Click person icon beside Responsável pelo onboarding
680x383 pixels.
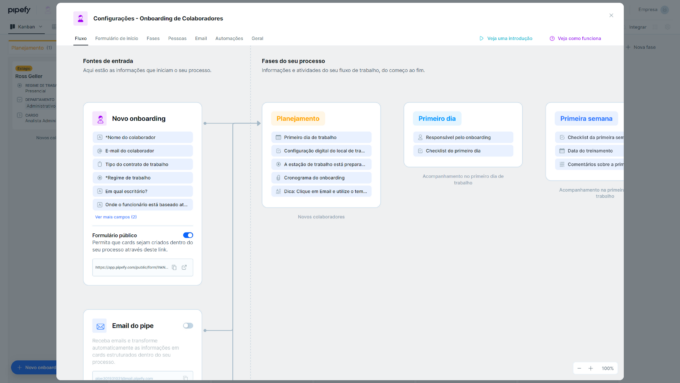tap(420, 137)
